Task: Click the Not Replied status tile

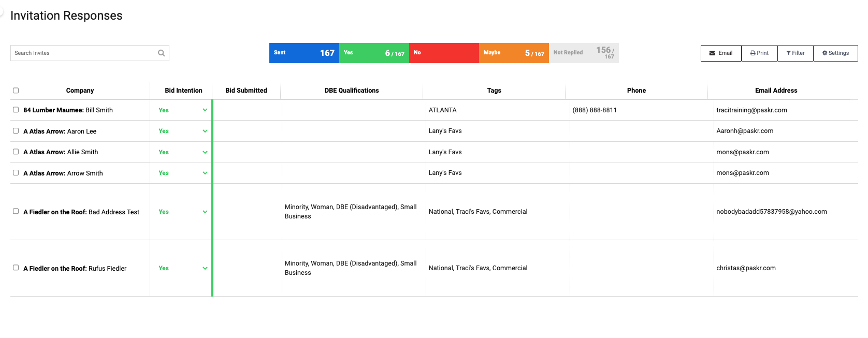Action: click(x=584, y=53)
